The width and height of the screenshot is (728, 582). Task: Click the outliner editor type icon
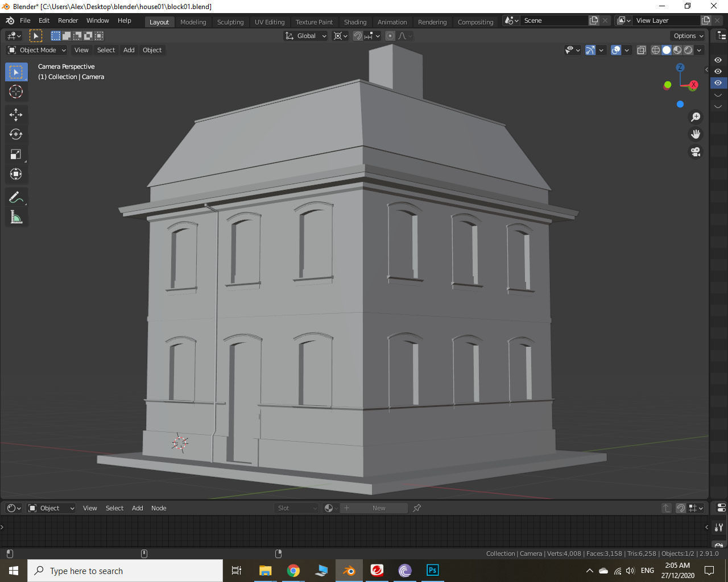721,36
